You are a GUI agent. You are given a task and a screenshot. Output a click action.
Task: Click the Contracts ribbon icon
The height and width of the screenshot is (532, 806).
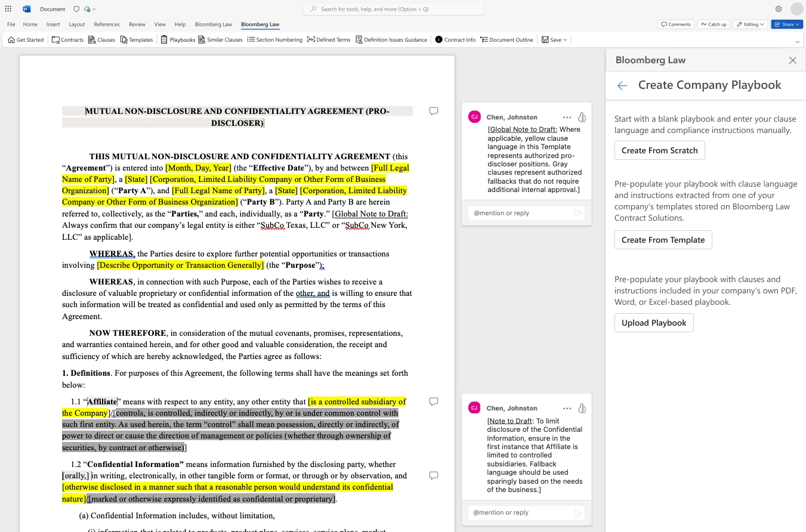[x=67, y=40]
